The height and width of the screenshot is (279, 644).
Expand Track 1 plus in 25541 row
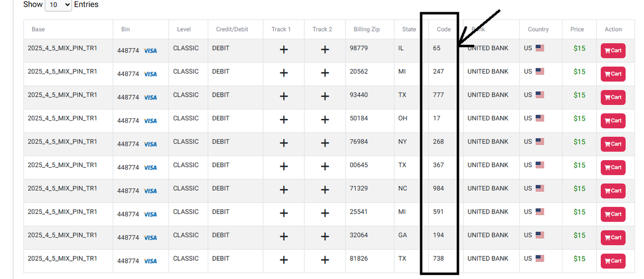point(284,214)
